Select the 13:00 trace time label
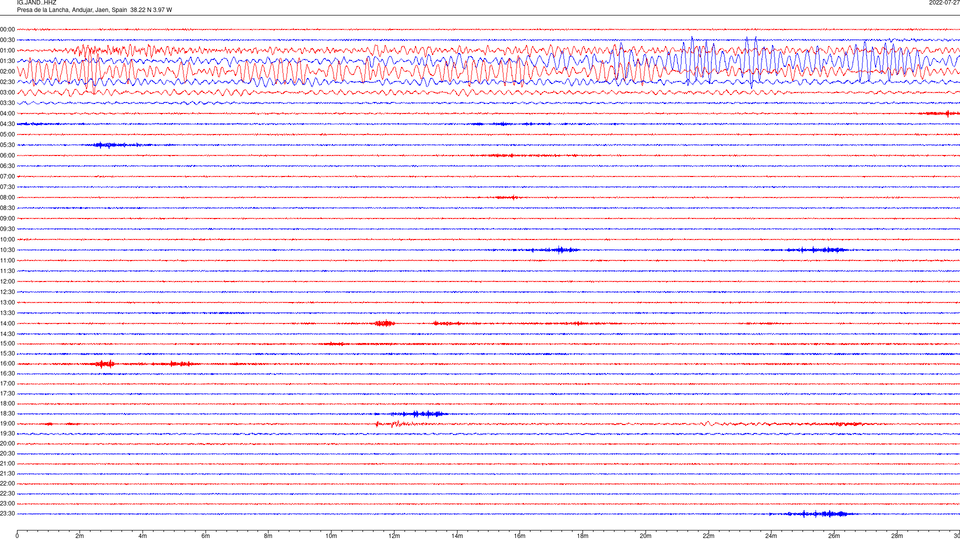Viewport: 960px width, 540px height. [x=7, y=302]
